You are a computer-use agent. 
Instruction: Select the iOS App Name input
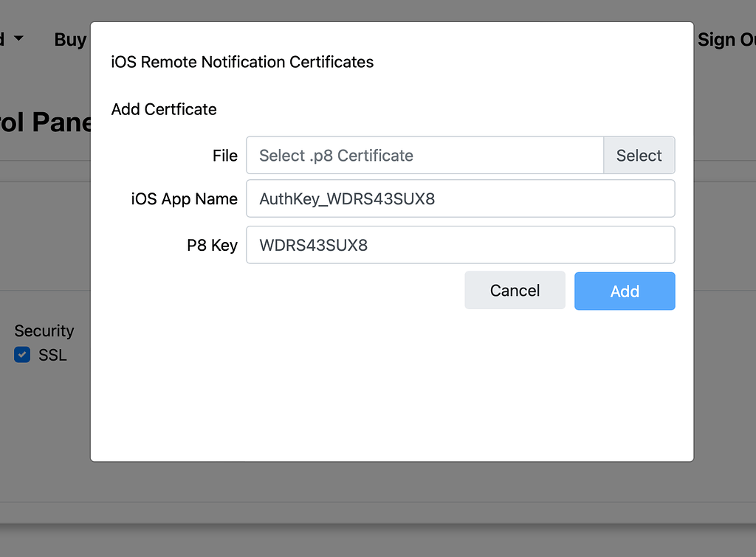460,198
